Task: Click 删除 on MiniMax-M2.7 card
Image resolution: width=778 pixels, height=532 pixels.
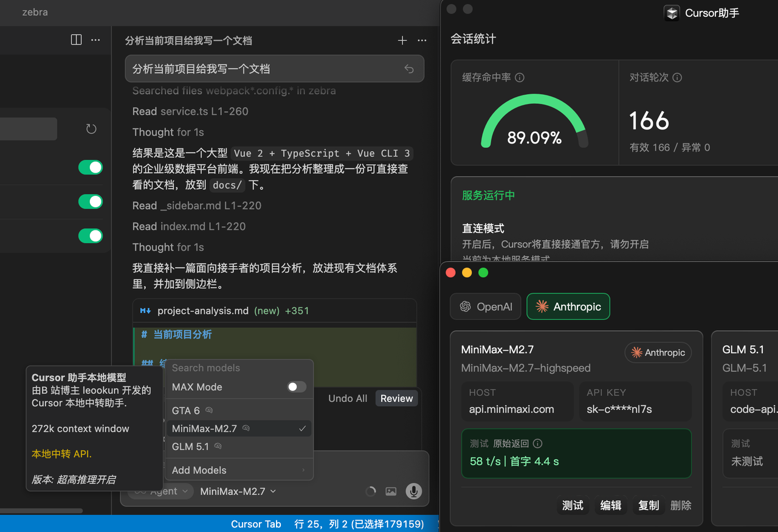Action: [681, 505]
